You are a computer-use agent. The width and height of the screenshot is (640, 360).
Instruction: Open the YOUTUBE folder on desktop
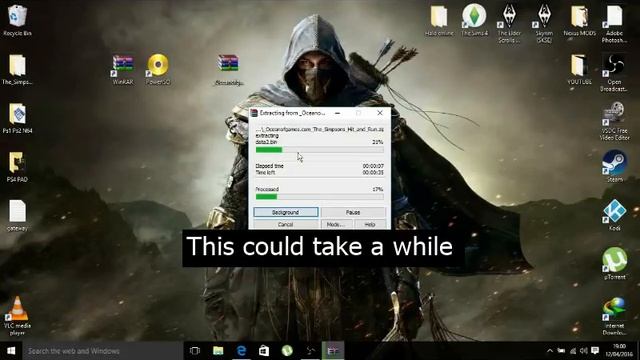coord(579,69)
